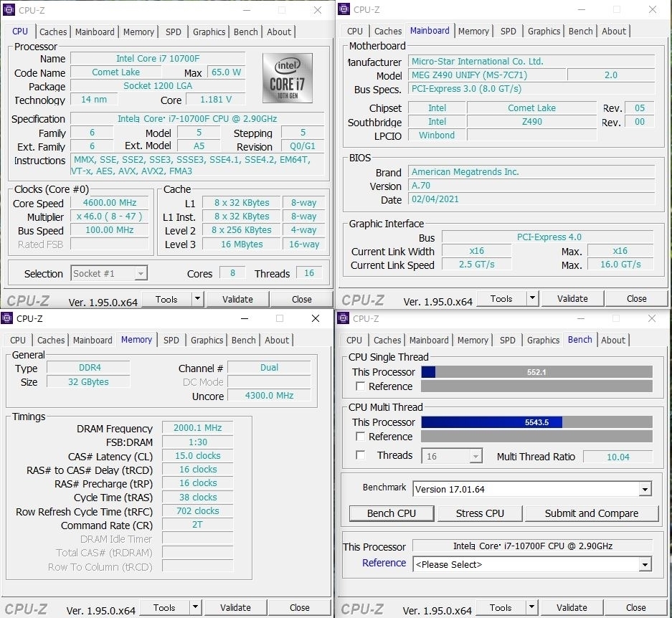The image size is (672, 618).
Task: Click the CPU Multi Thread score bar showing 5543.5
Action: [x=536, y=422]
